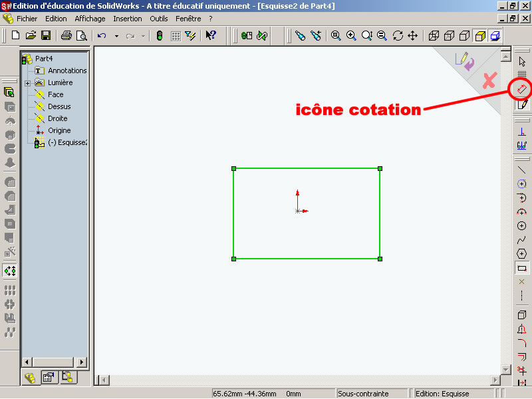
Task: Switch to Hidden Lines Removed display
Action: [464, 35]
